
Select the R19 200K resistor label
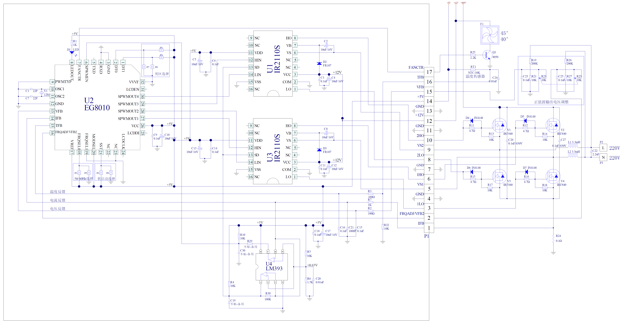pos(534,62)
